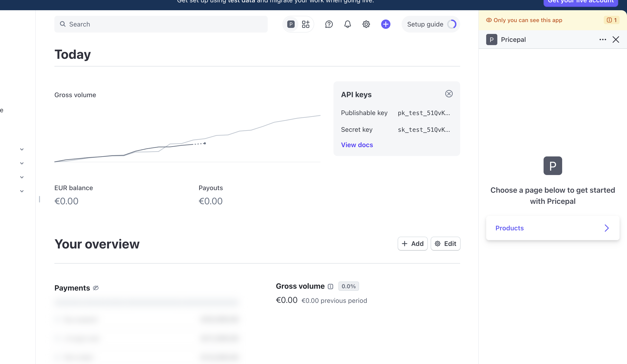The image size is (627, 364).
Task: Close the Pricepal app panel
Action: pos(616,40)
